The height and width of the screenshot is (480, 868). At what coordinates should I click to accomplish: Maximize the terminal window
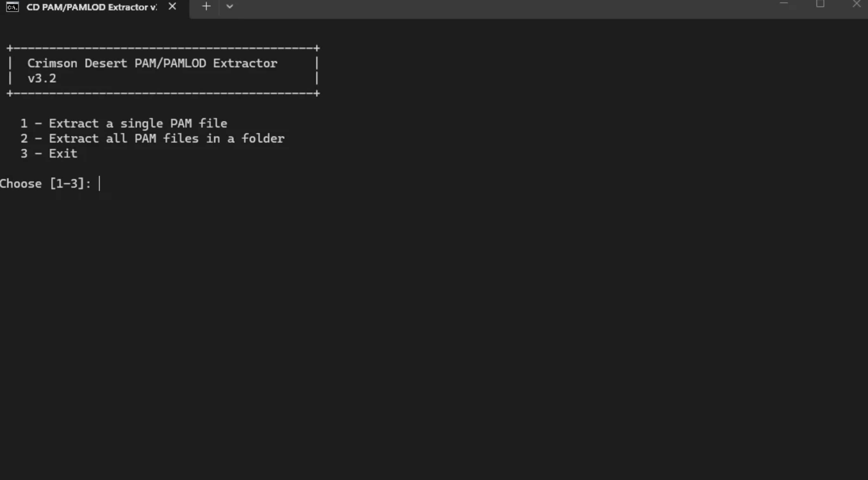pos(820,4)
